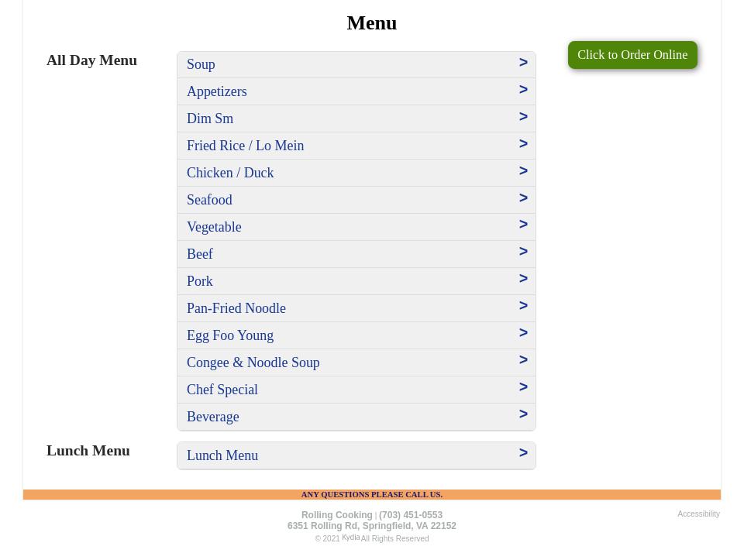Select the Pork menu category
The image size is (744, 560).
pos(200,281)
